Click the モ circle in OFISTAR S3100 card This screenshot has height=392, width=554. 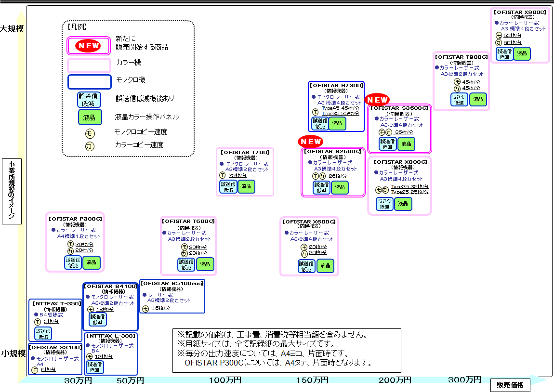35,370
